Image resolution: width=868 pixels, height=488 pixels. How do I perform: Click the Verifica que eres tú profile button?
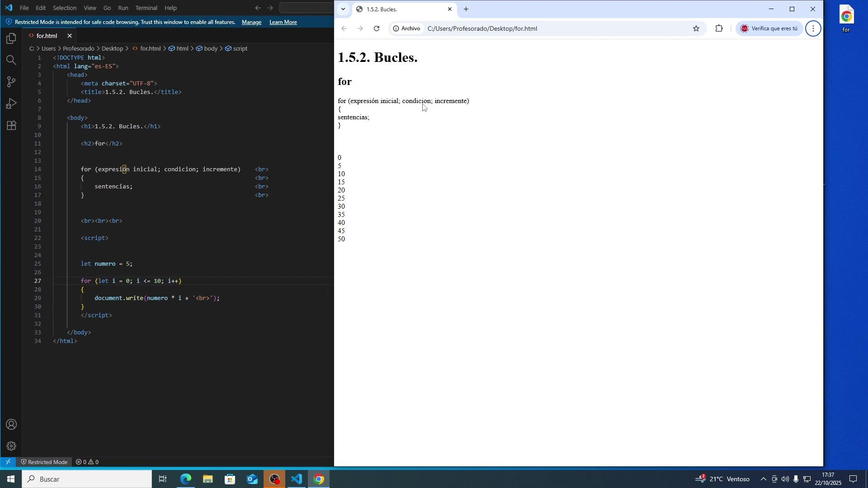pos(770,28)
